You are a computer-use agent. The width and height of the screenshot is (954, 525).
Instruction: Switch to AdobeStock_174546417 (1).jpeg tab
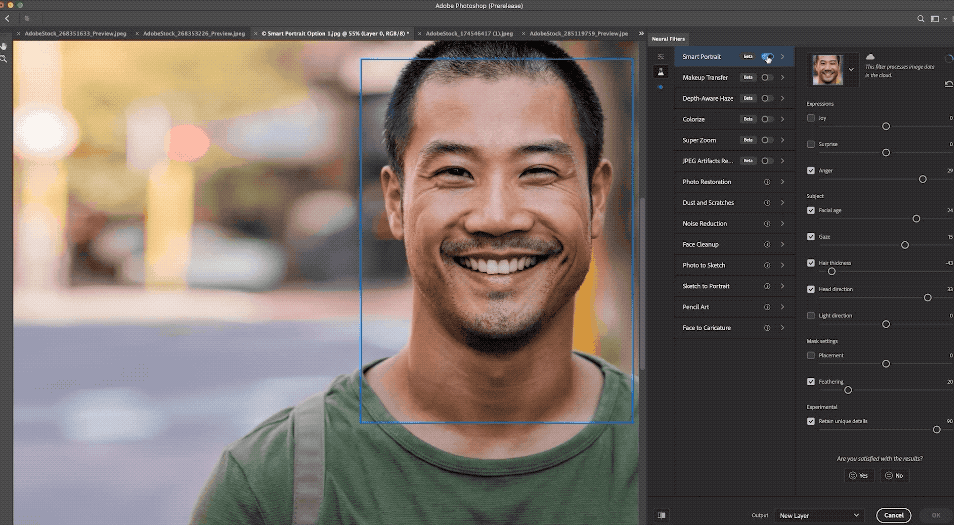[x=468, y=33]
